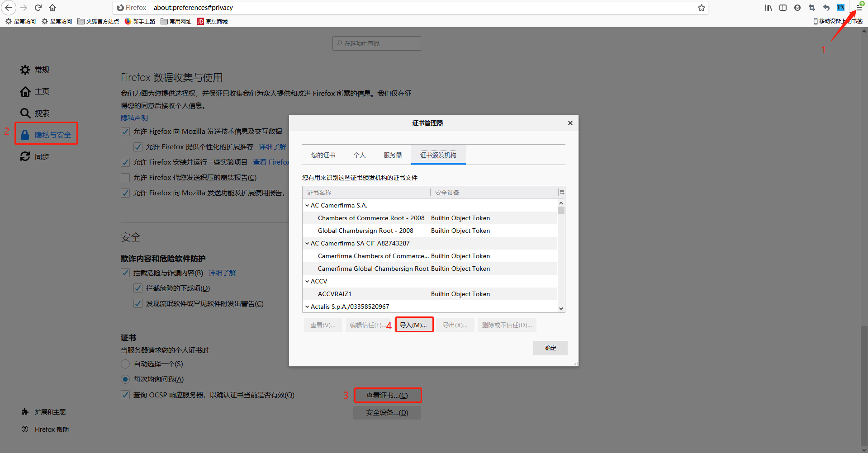This screenshot has width=868, height=453.
Task: Collapse the Actalis S.p.A./03358520967 group
Action: tap(307, 307)
